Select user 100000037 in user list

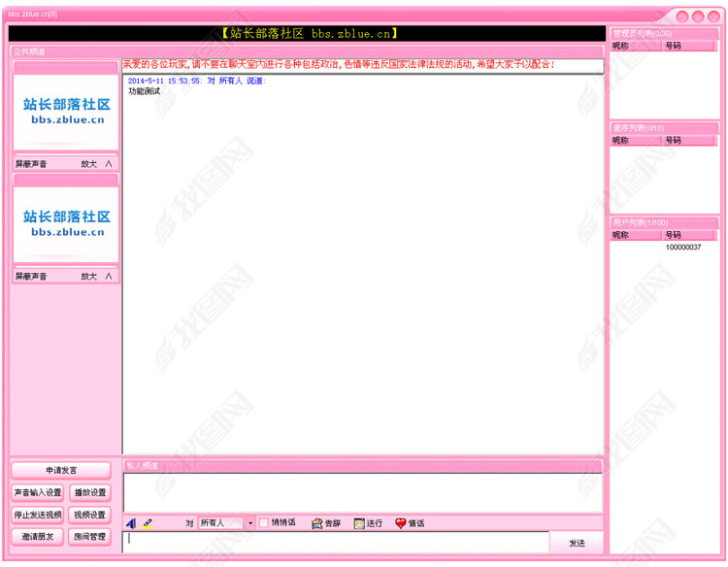coord(682,248)
